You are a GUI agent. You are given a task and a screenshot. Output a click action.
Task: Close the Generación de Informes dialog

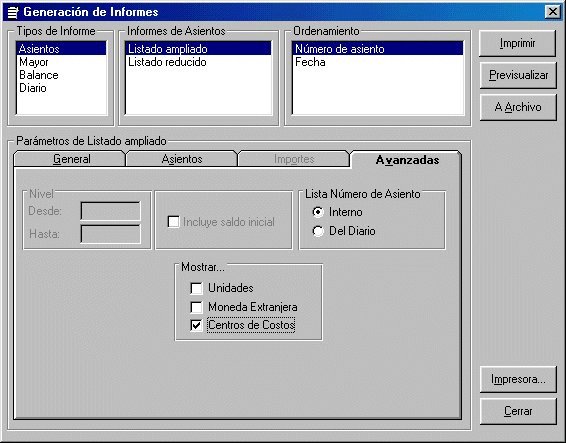coord(553,12)
